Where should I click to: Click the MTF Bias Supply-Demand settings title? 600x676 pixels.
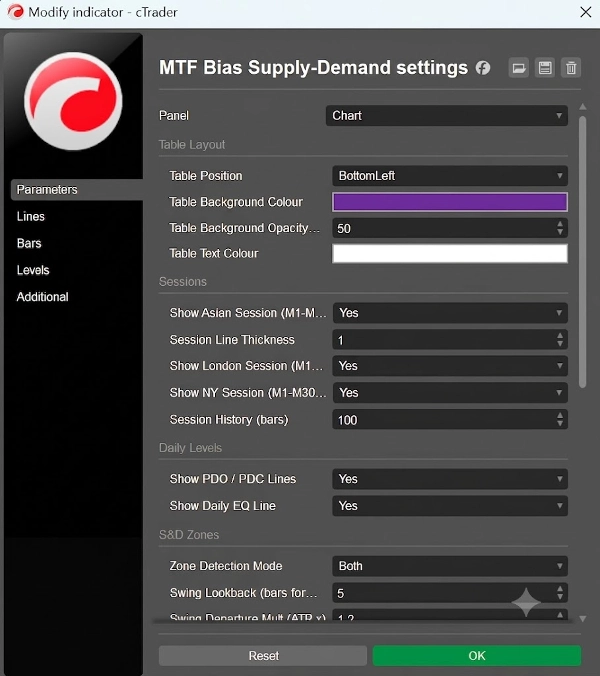click(313, 67)
